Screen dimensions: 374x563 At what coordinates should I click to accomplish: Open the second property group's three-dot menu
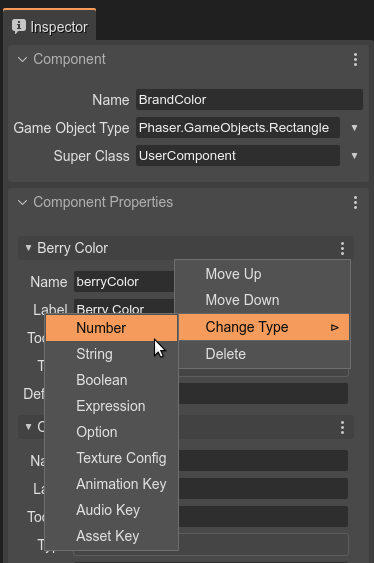342,427
